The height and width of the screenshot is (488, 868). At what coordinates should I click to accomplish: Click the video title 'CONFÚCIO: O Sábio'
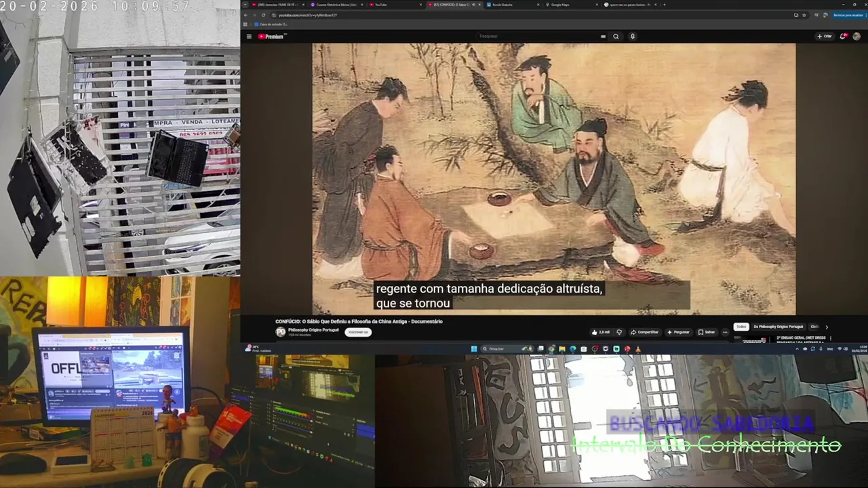click(x=359, y=321)
